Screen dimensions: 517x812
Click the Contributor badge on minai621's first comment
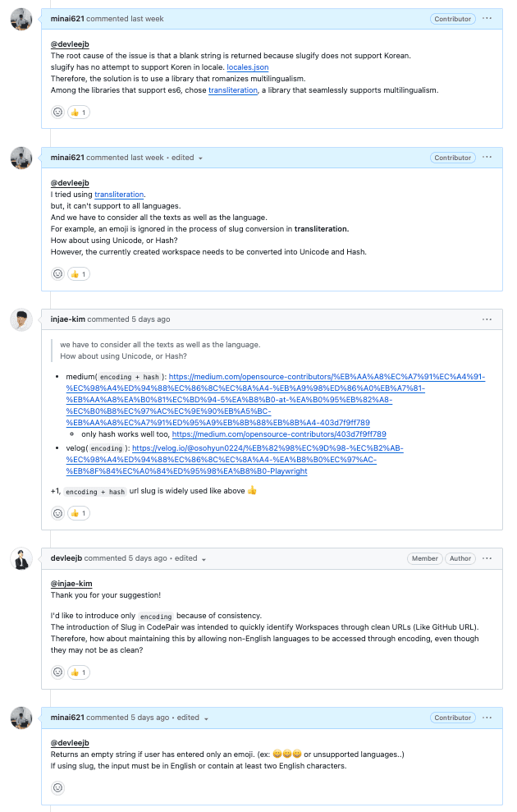(x=452, y=18)
